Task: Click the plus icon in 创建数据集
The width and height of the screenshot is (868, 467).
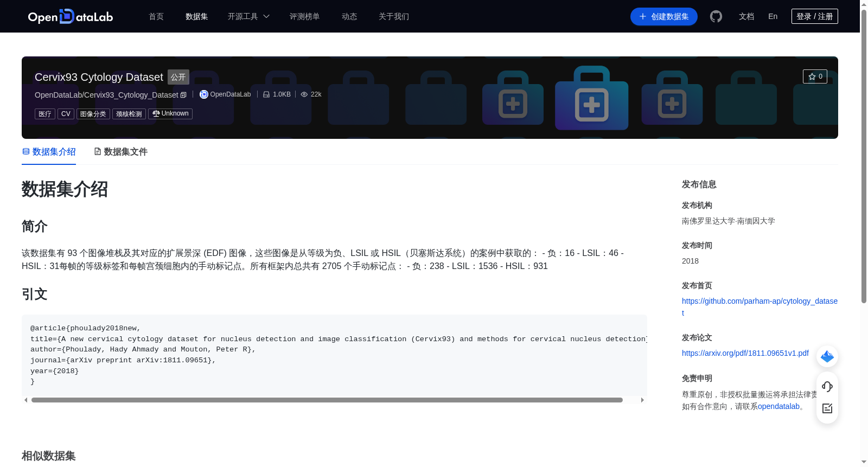Action: (x=643, y=16)
